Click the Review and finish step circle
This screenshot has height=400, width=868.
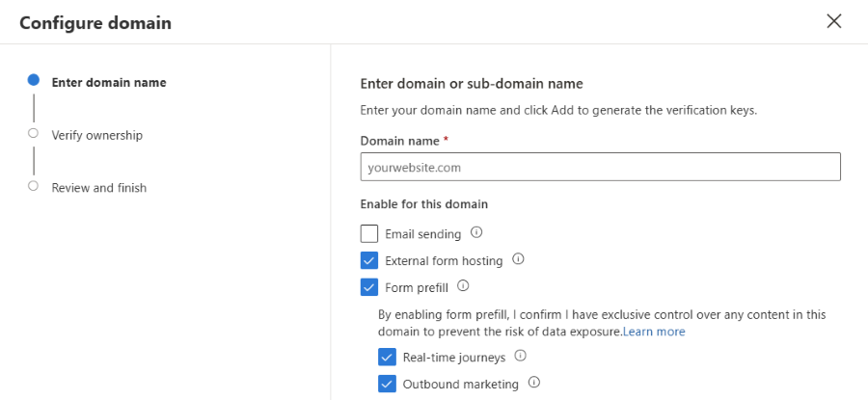[x=34, y=185]
